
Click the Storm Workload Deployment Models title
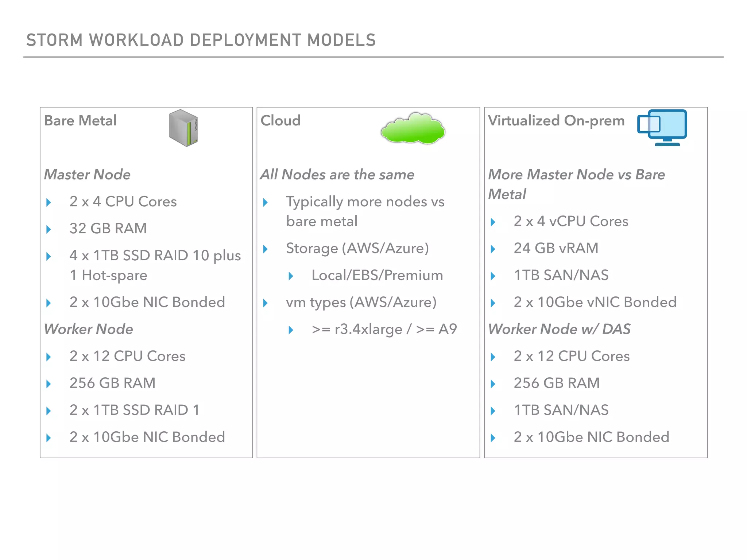click(x=201, y=40)
